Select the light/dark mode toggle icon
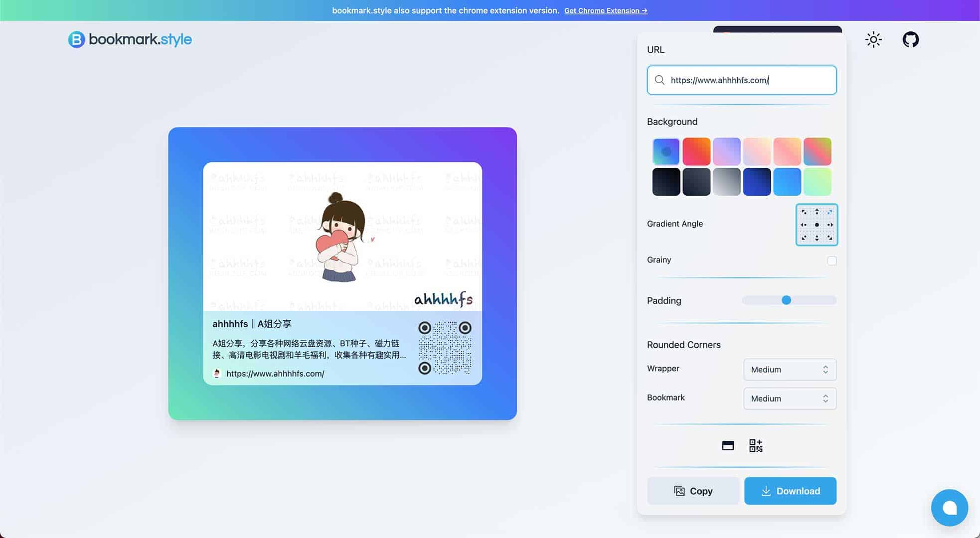Screen dimensions: 980x538 pos(873,40)
